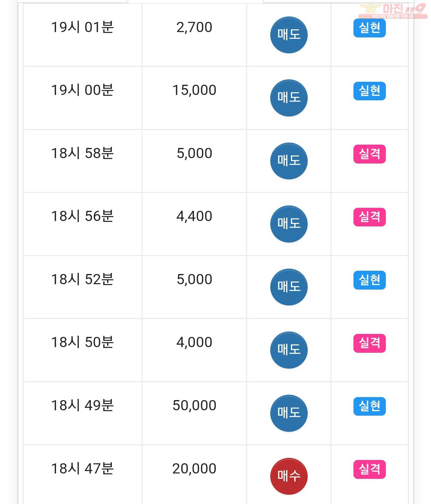Click the 실현 badge in the 18시 49분 row

pyautogui.click(x=369, y=406)
